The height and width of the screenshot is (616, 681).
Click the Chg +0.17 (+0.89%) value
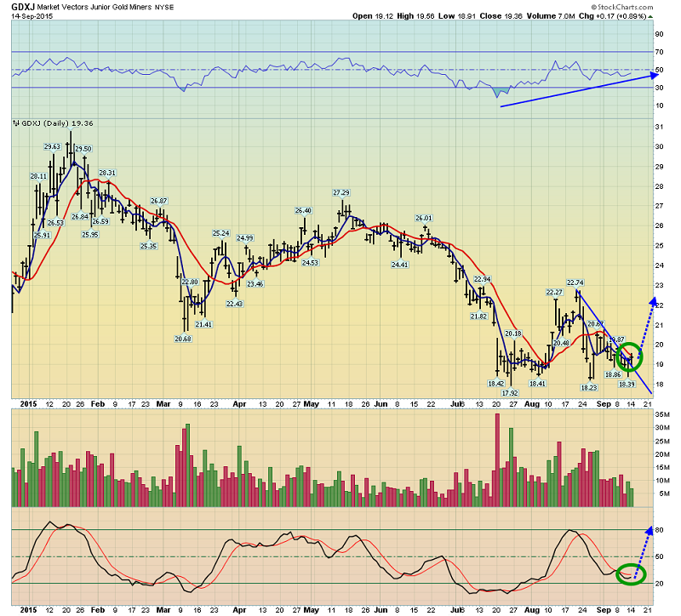[x=613, y=16]
